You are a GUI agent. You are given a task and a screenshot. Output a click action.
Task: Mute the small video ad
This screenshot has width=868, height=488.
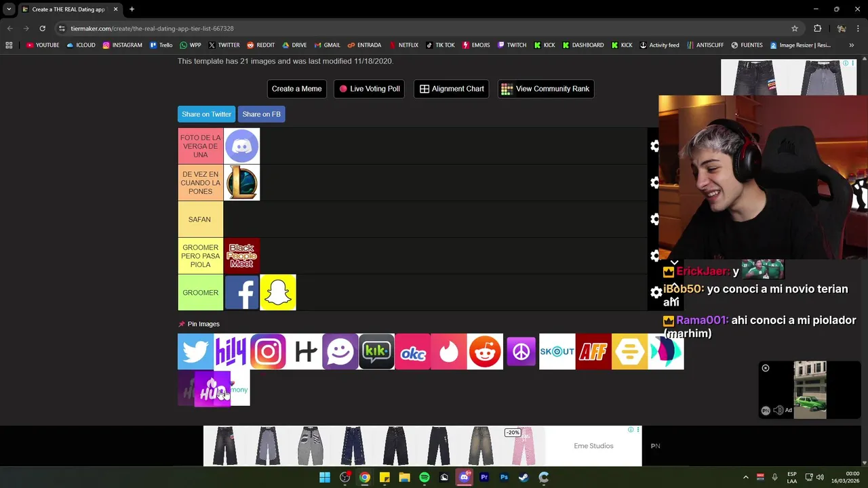point(778,410)
